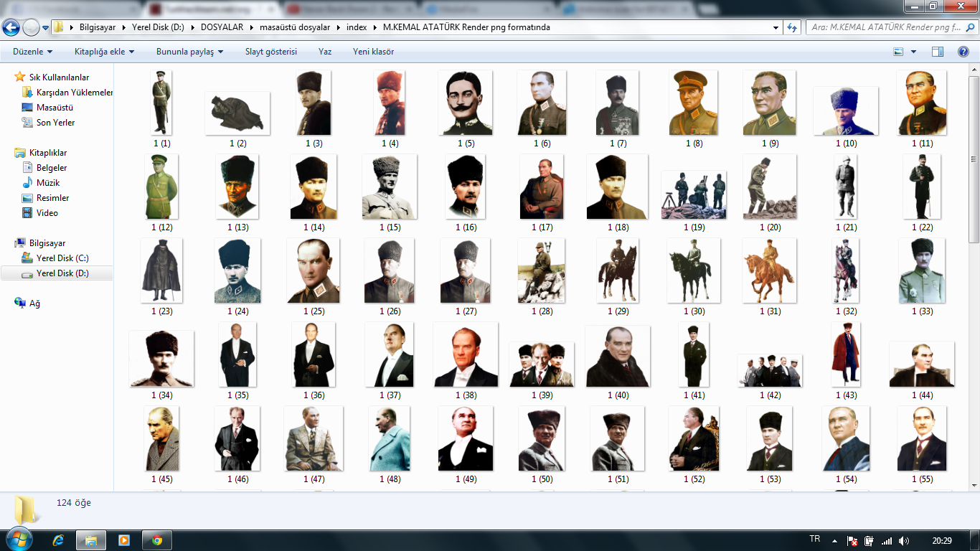Screen dimensions: 980x551
Task: Open Internet Explorer from taskbar
Action: pos(59,540)
